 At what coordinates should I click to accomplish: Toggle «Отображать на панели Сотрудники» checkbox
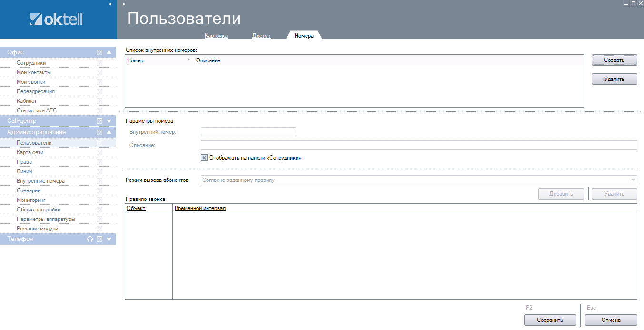(x=204, y=158)
